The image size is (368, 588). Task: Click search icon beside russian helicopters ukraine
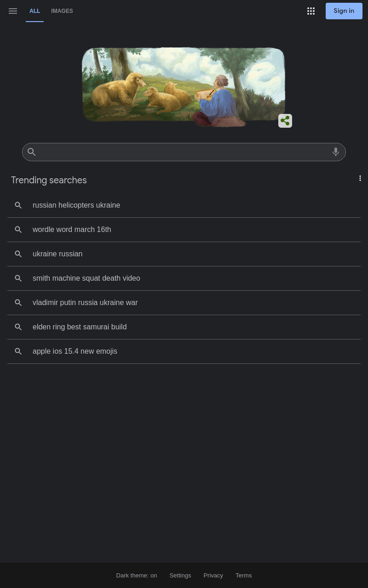18,205
